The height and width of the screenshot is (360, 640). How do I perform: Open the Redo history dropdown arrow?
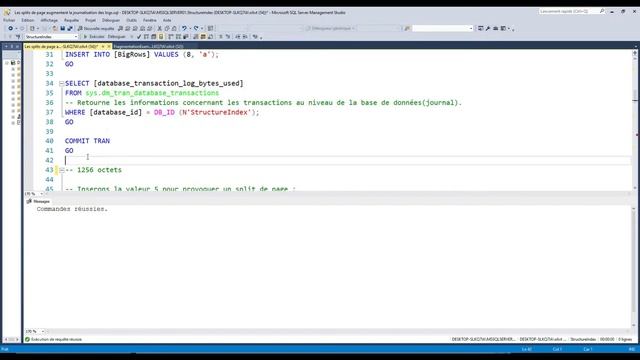click(x=202, y=28)
